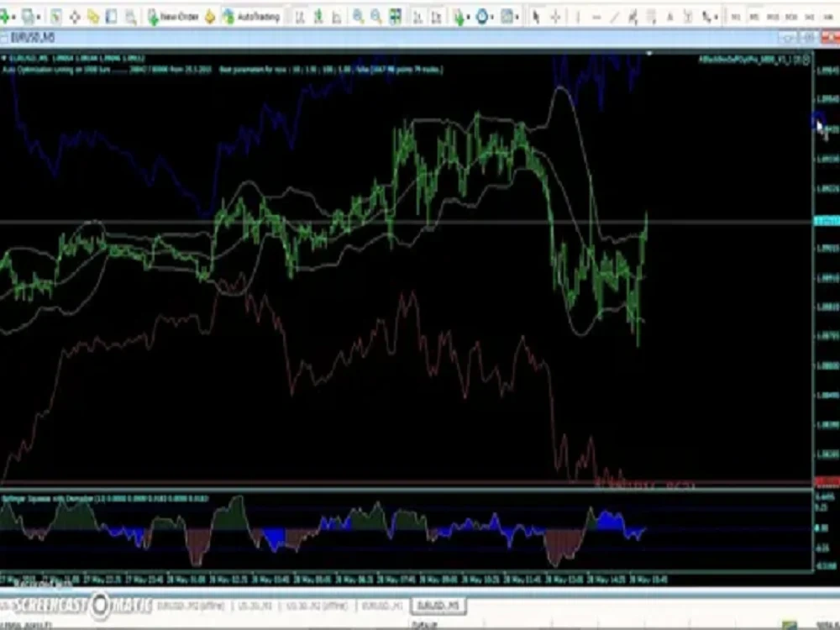This screenshot has width=840, height=630.
Task: Show the Terminal panel icon
Action: [112, 17]
